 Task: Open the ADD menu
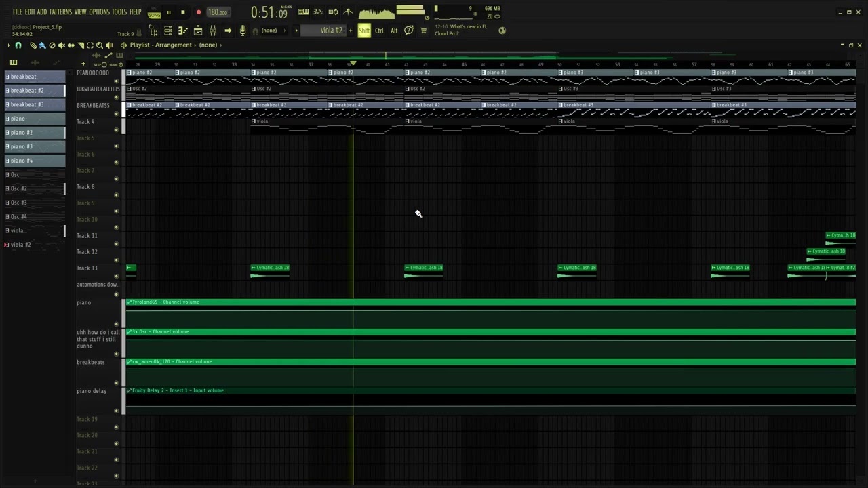(x=42, y=12)
